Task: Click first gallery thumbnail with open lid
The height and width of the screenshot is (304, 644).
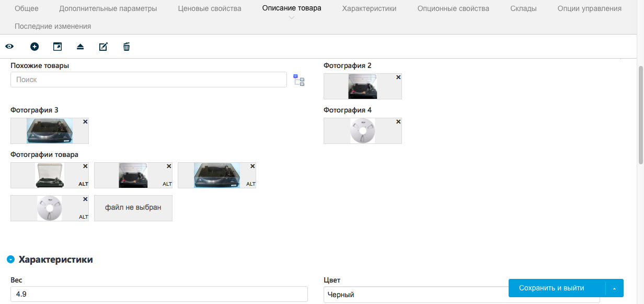Action: (x=50, y=175)
